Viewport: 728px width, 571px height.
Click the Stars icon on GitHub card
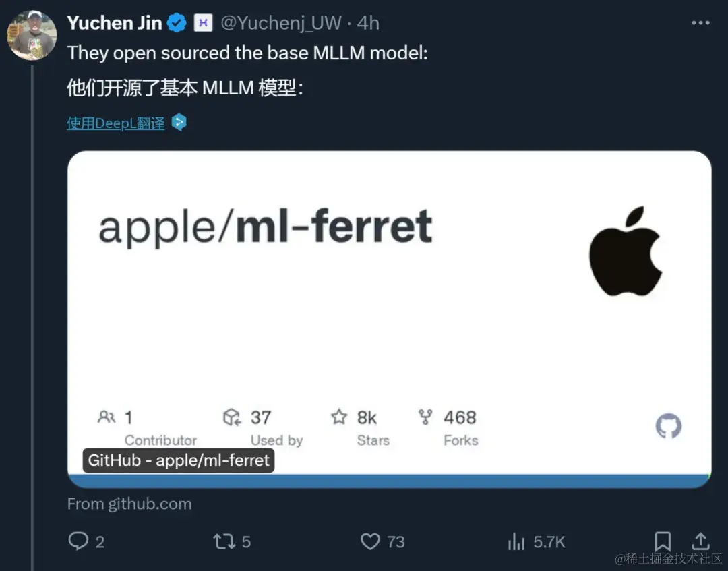338,417
